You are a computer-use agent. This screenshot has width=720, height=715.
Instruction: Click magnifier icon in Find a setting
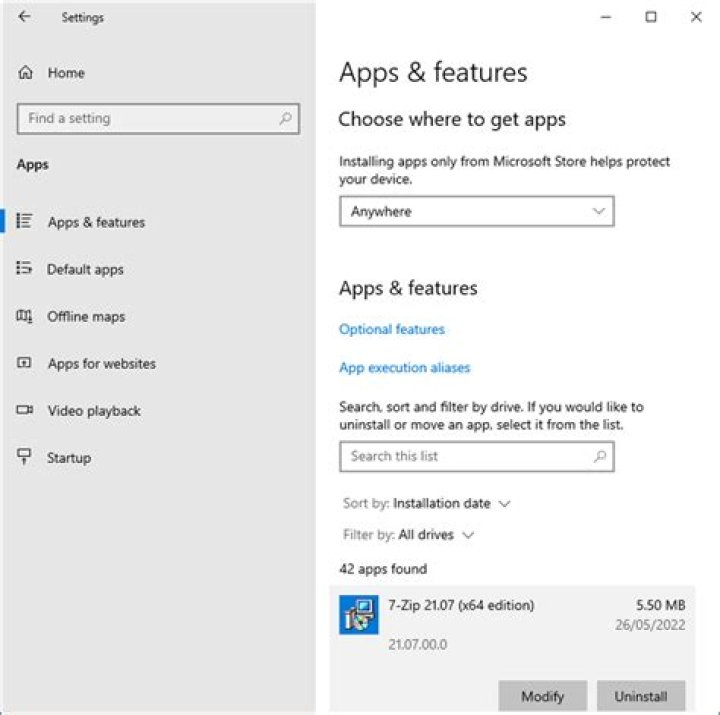point(285,118)
